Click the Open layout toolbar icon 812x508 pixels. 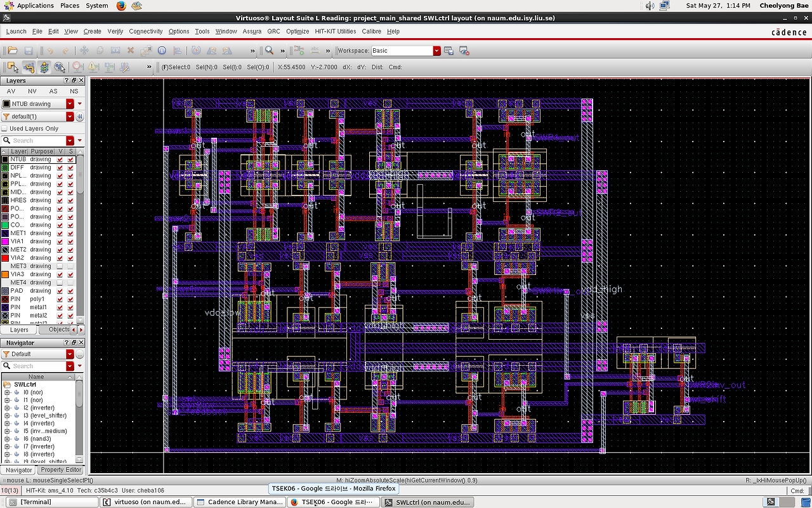click(14, 50)
